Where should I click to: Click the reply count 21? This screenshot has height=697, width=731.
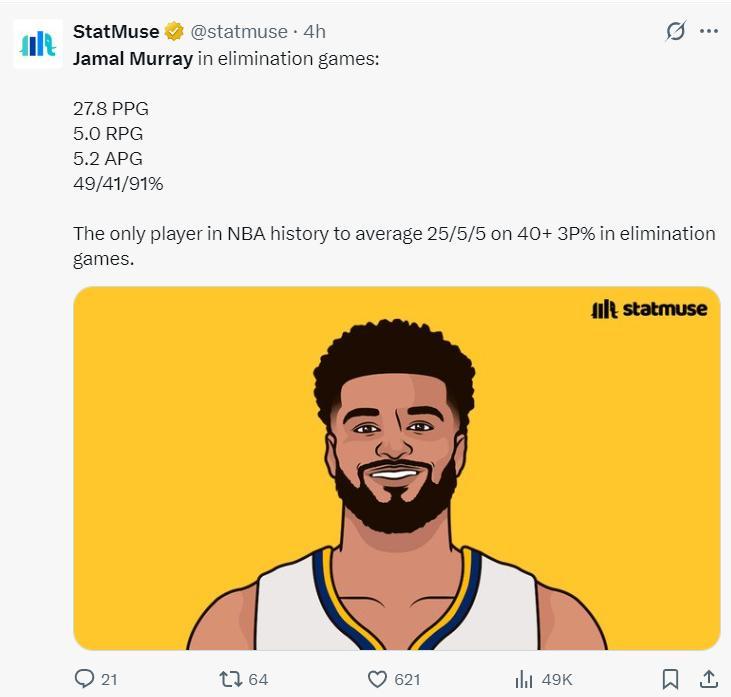109,679
